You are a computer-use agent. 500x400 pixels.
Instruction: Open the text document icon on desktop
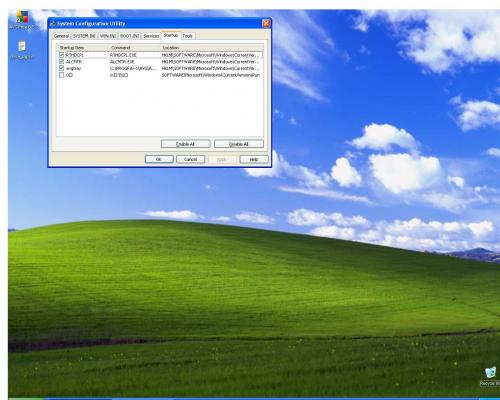point(22,46)
